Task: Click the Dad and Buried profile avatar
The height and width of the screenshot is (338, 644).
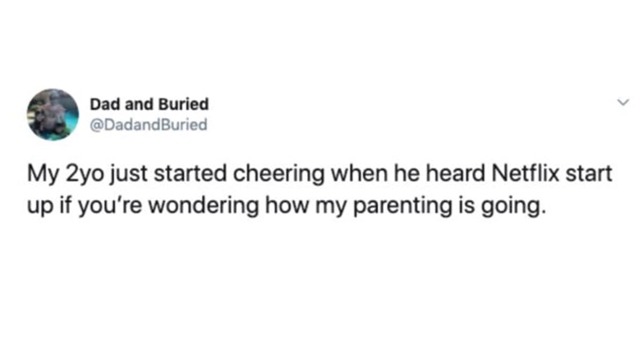Action: 53,115
